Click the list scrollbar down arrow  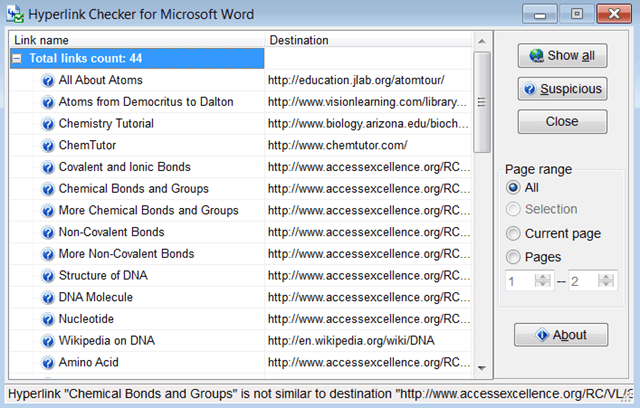(x=482, y=368)
